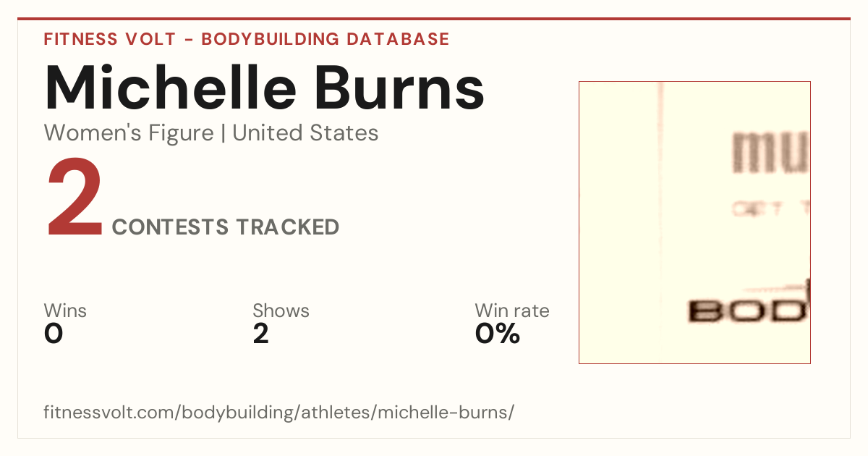Click the Wins stat label
Image resolution: width=868 pixels, height=456 pixels.
click(65, 311)
